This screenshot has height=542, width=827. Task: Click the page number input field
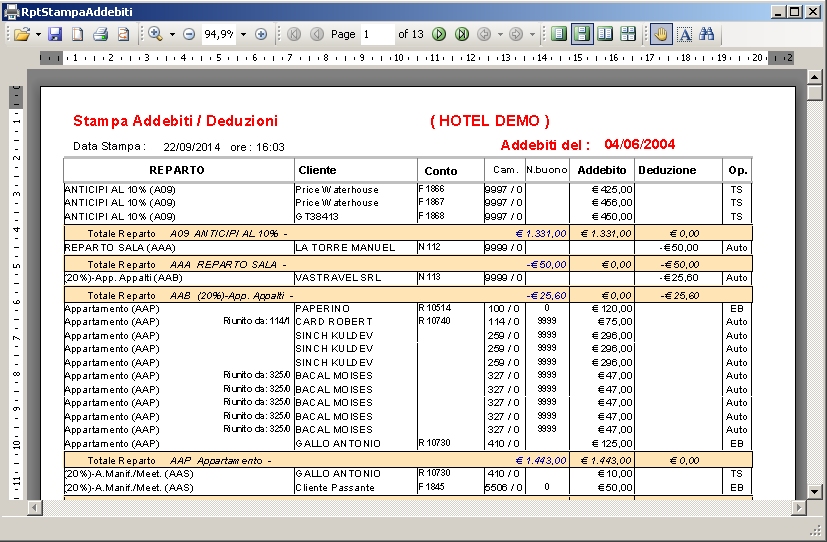pos(377,34)
